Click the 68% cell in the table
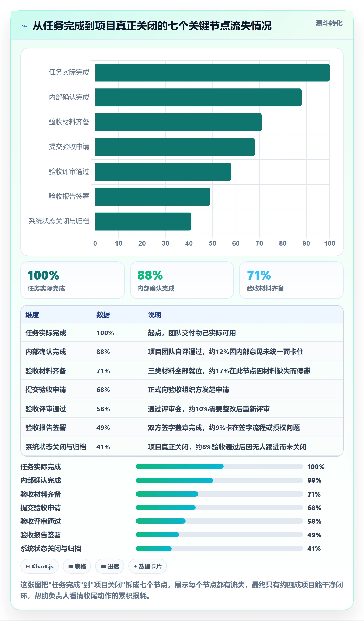 103,390
